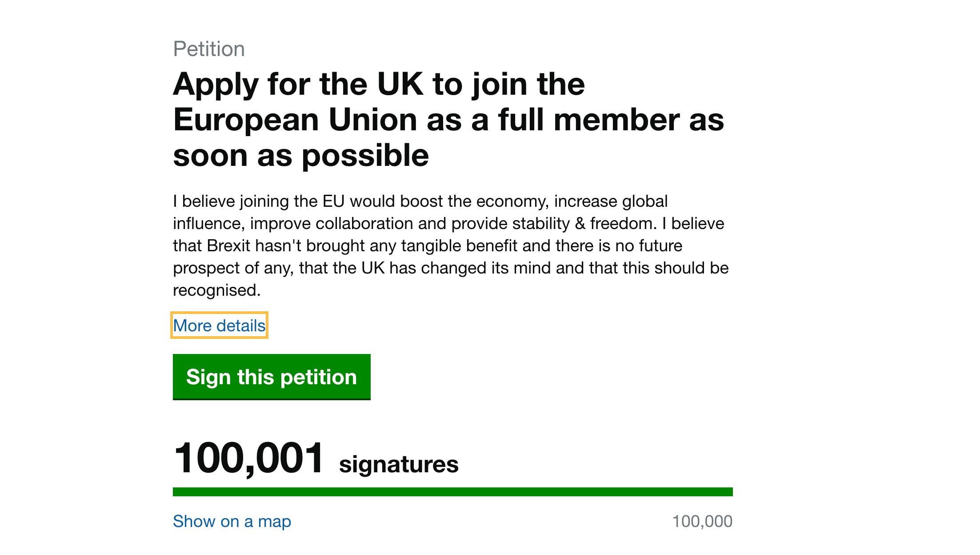The width and height of the screenshot is (980, 555).
Task: Click the word 'recognised.' ending the description
Action: coord(217,290)
